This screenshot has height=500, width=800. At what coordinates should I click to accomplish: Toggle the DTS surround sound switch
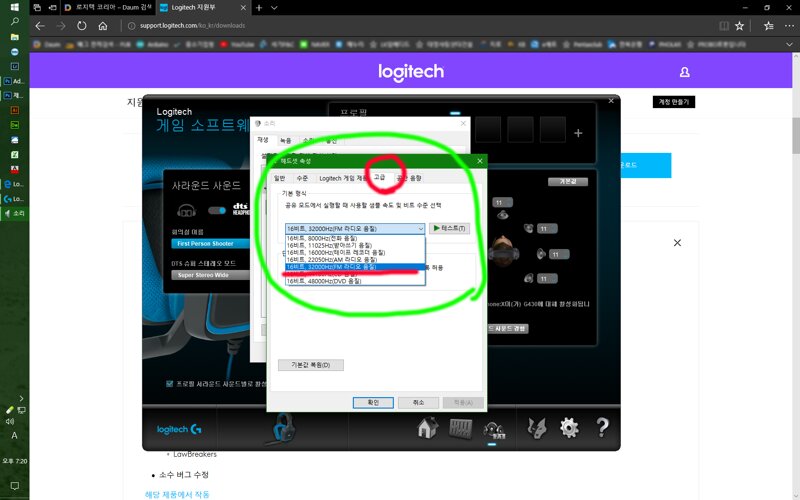217,210
